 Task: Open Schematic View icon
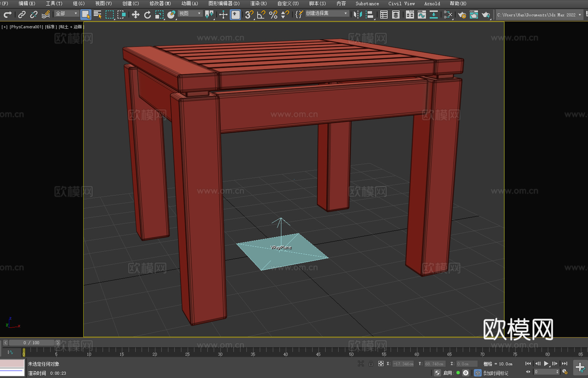pos(434,14)
